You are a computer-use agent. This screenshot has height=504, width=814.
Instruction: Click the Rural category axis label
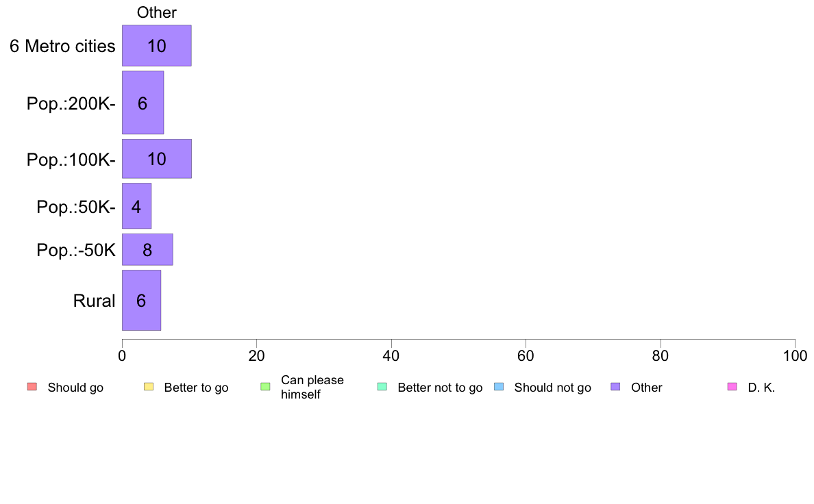tap(94, 301)
